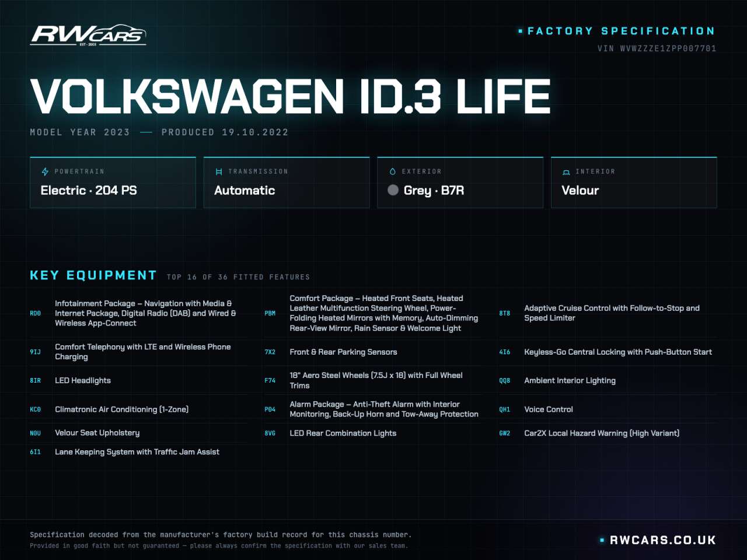
Task: Click the 7X2 Front & Rear Parking Sensors row
Action: [373, 352]
